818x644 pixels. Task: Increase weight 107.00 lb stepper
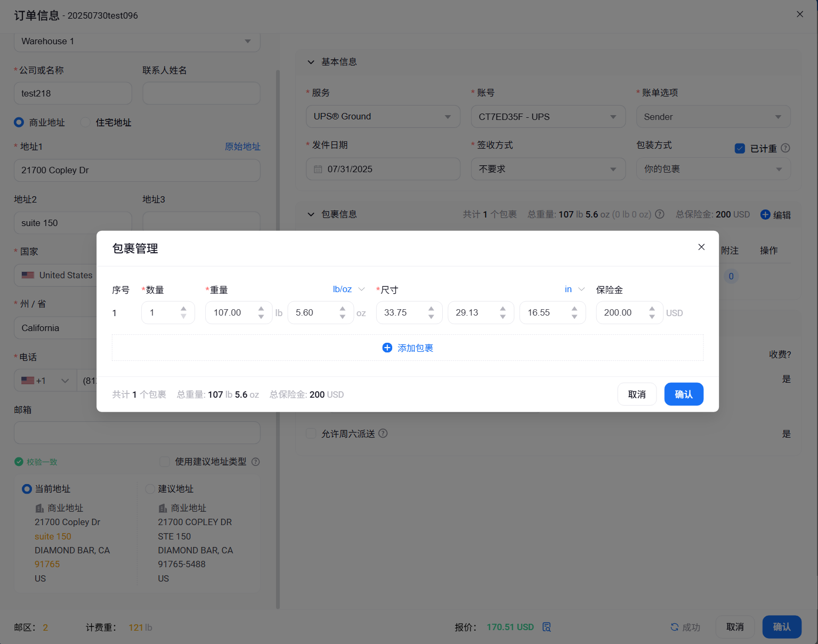click(261, 309)
